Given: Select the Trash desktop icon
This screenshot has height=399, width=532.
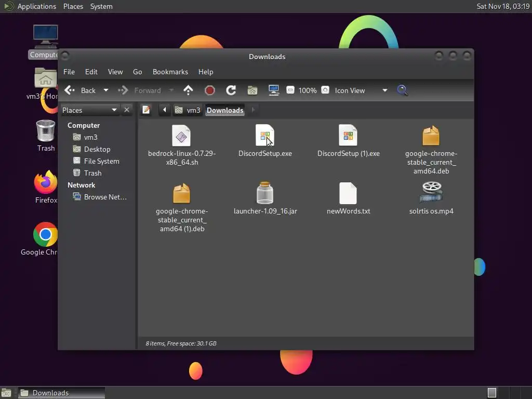Looking at the screenshot, I should tap(46, 131).
